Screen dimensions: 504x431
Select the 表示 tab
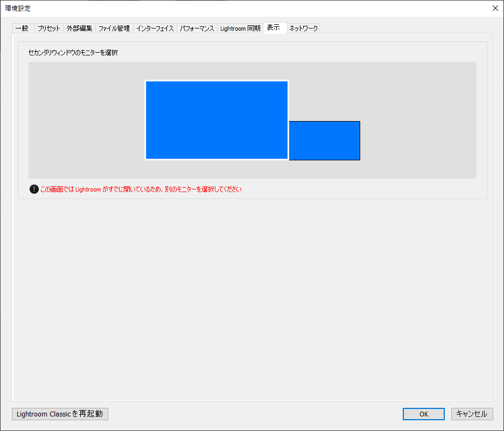coord(275,27)
